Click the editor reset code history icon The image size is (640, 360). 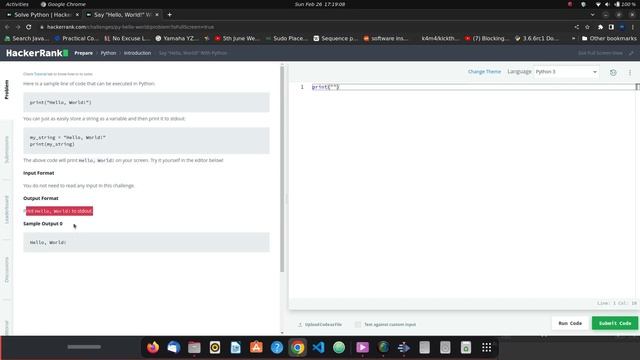(x=613, y=72)
